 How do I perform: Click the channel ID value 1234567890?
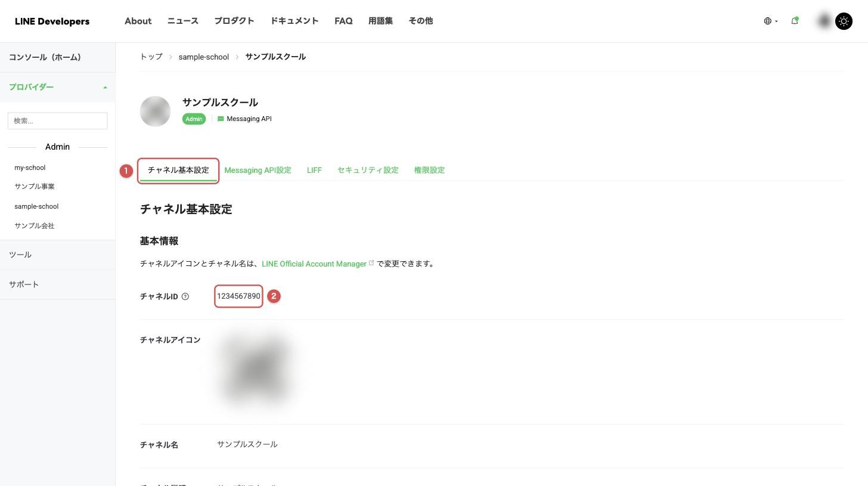pyautogui.click(x=238, y=296)
